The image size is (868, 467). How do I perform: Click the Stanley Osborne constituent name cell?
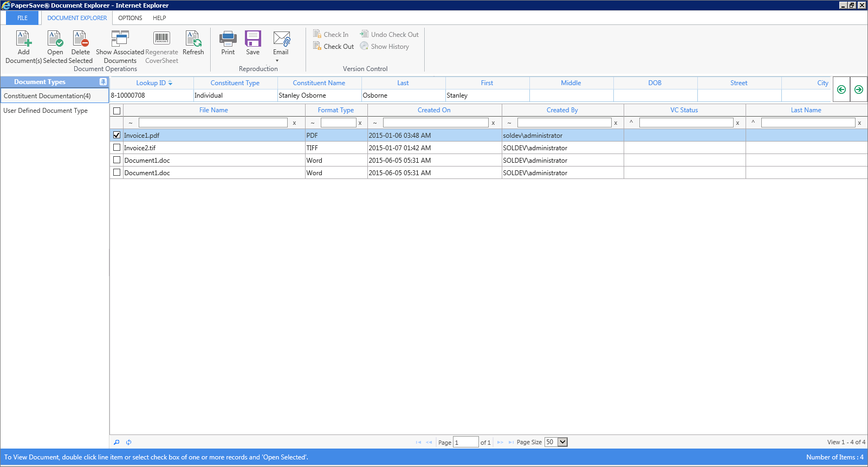pyautogui.click(x=319, y=95)
